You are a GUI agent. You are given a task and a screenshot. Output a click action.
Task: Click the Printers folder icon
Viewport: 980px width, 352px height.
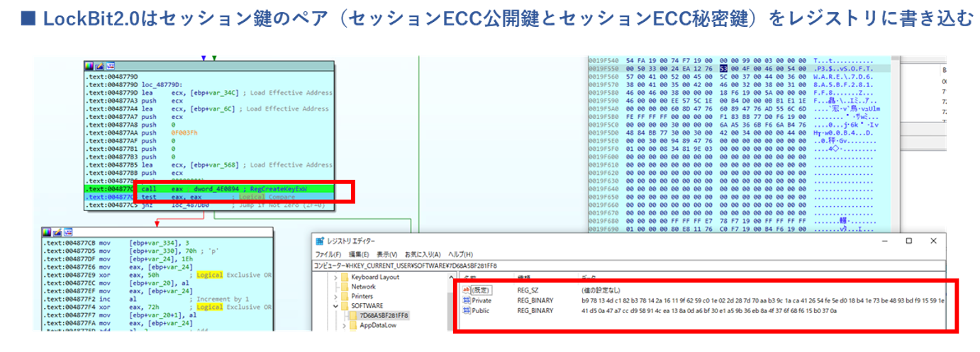point(345,296)
